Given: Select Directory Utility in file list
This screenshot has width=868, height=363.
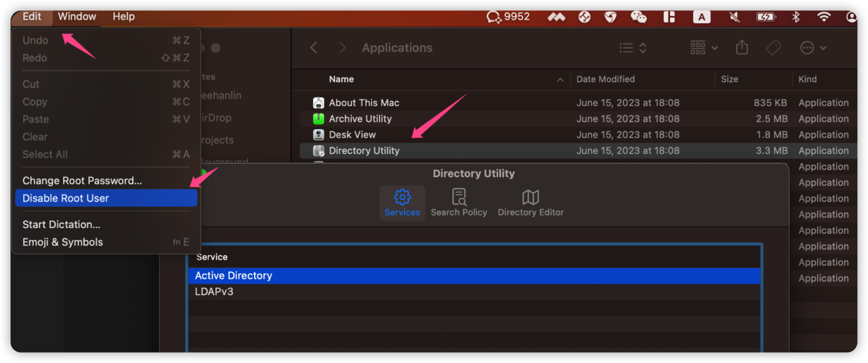Looking at the screenshot, I should pos(364,151).
